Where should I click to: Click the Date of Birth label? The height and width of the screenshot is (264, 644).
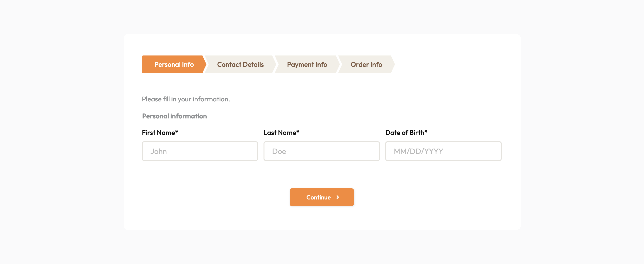(405, 133)
